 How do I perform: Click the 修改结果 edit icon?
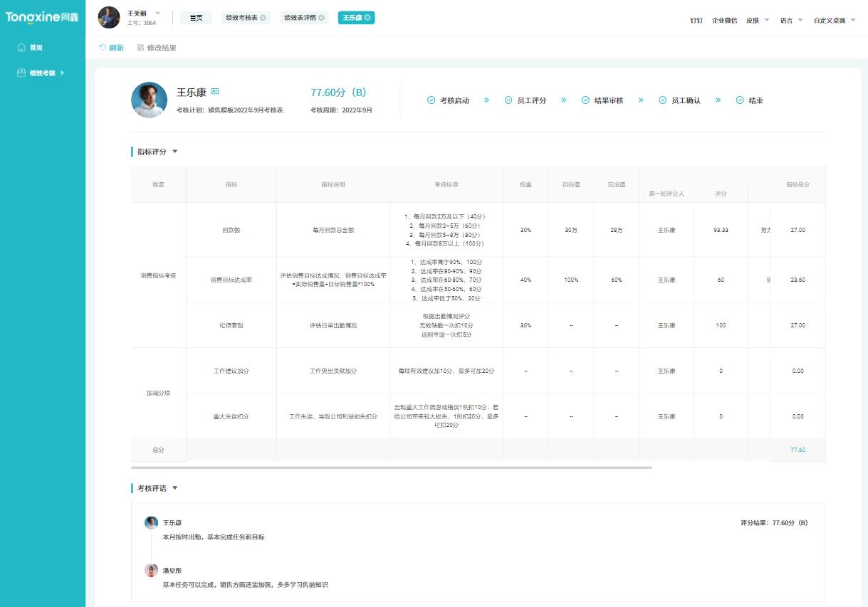140,48
